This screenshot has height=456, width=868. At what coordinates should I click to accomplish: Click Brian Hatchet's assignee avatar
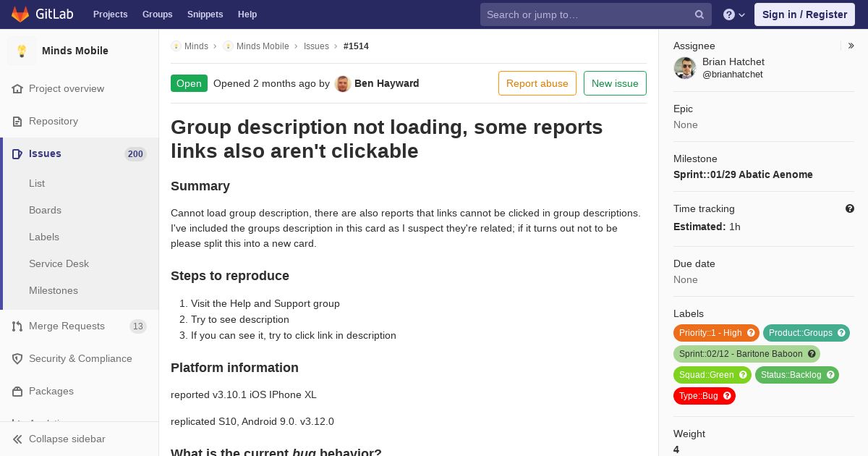[x=685, y=68]
